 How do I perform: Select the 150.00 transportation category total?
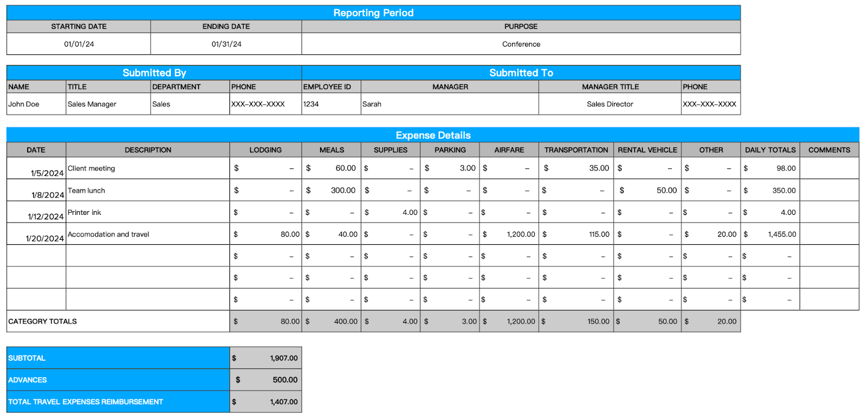[x=576, y=321]
